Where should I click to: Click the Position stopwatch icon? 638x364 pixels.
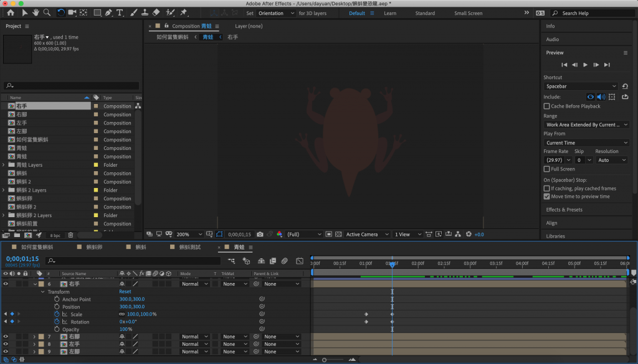(x=57, y=307)
